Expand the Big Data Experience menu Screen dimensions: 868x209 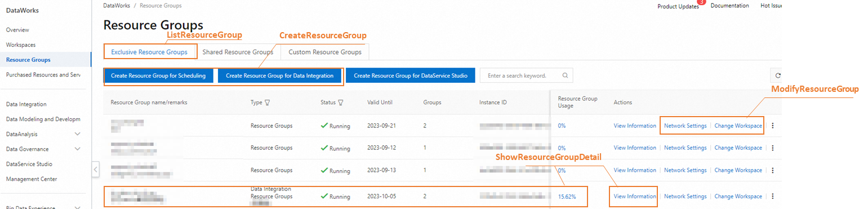tap(78, 207)
